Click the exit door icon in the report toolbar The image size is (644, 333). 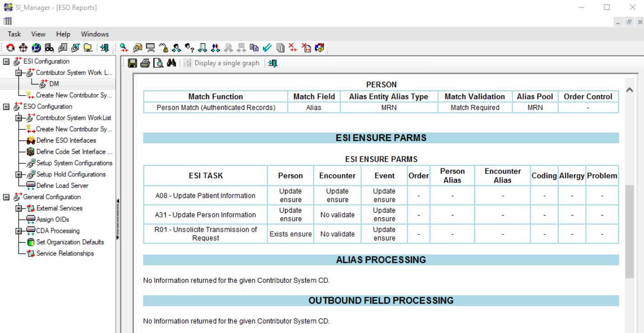[x=273, y=63]
